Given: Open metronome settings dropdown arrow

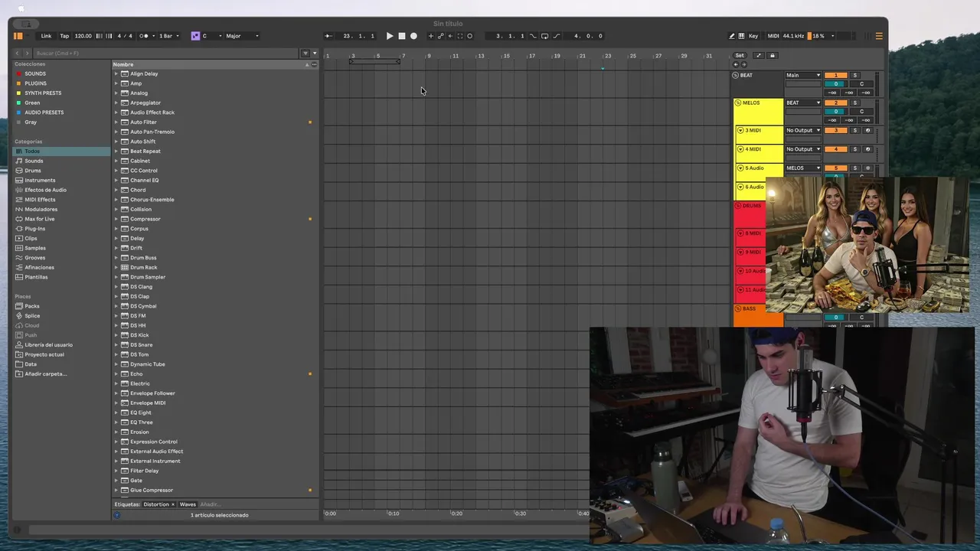Looking at the screenshot, I should (x=153, y=36).
